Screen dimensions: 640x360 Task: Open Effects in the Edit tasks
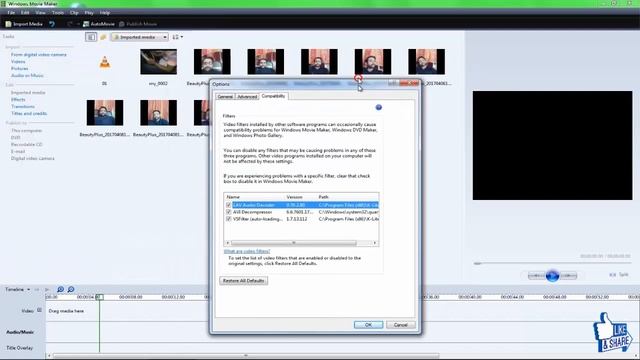[x=18, y=100]
